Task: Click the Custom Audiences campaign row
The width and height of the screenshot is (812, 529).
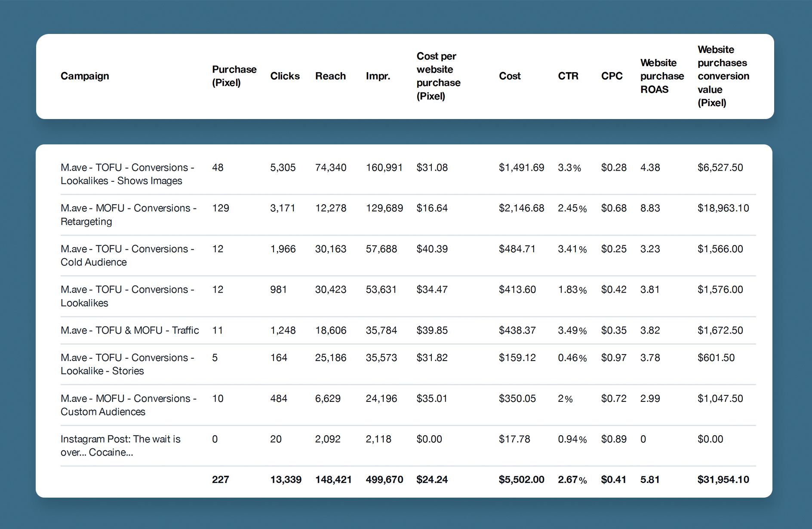Action: 129,405
